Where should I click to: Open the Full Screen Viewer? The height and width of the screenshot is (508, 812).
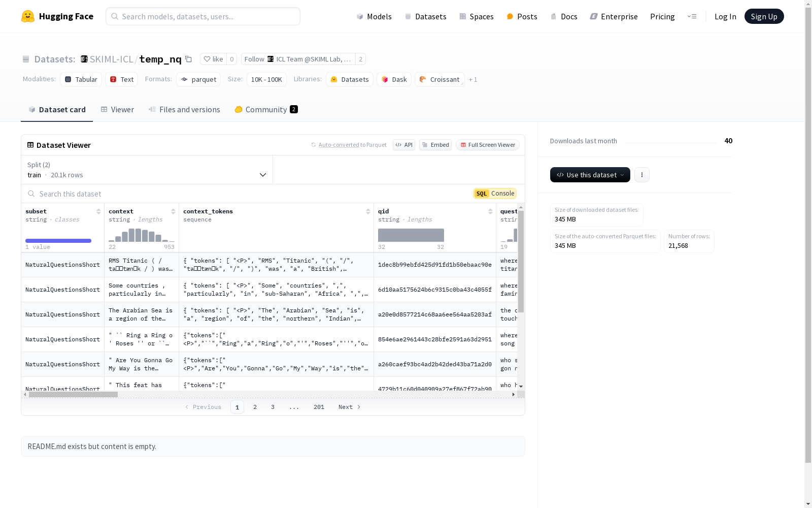(488, 145)
